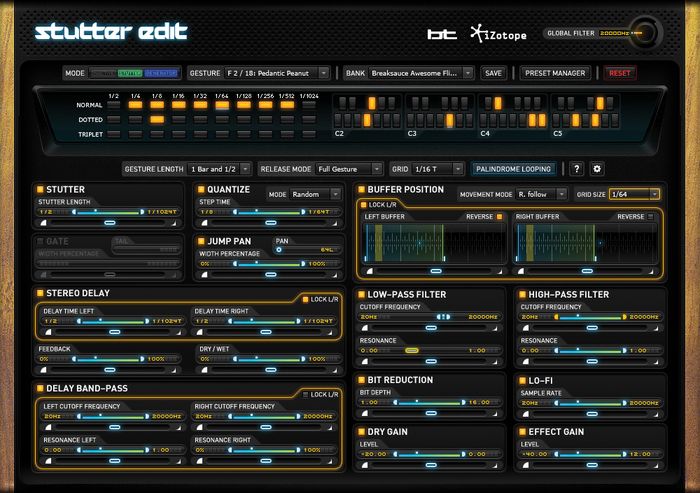The image size is (700, 493).
Task: Open Release Mode dropdown
Action: pyautogui.click(x=349, y=169)
